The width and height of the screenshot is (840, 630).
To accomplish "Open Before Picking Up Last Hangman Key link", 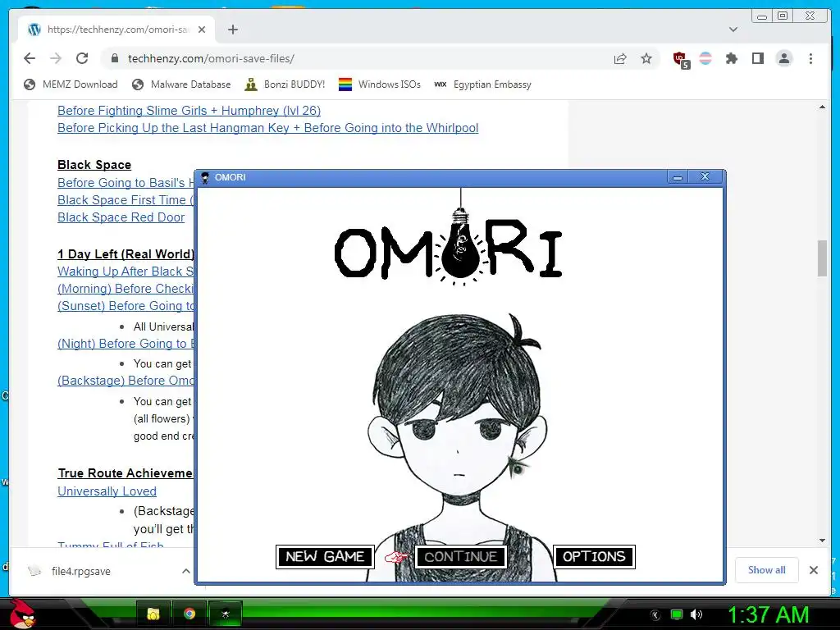I will pyautogui.click(x=268, y=127).
